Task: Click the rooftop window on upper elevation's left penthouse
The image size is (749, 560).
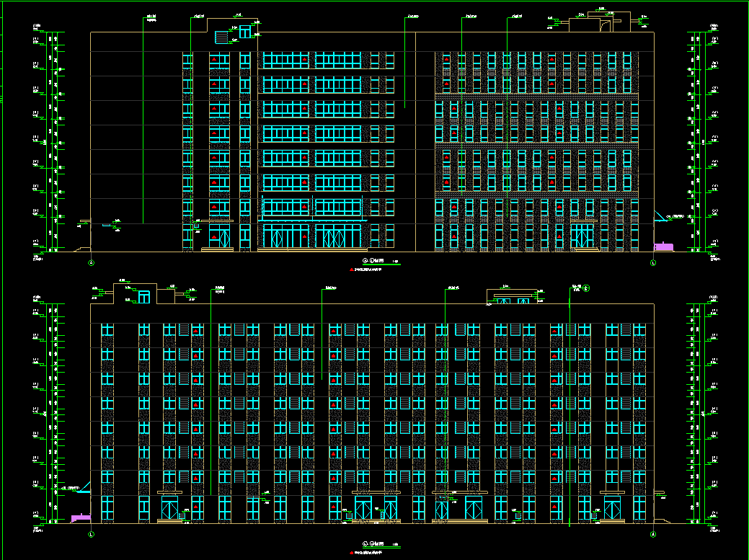Action: coord(245,32)
